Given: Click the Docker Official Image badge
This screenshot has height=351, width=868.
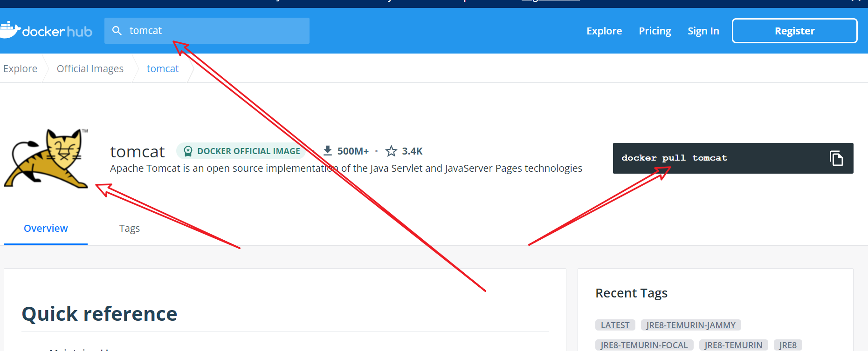Looking at the screenshot, I should tap(241, 151).
